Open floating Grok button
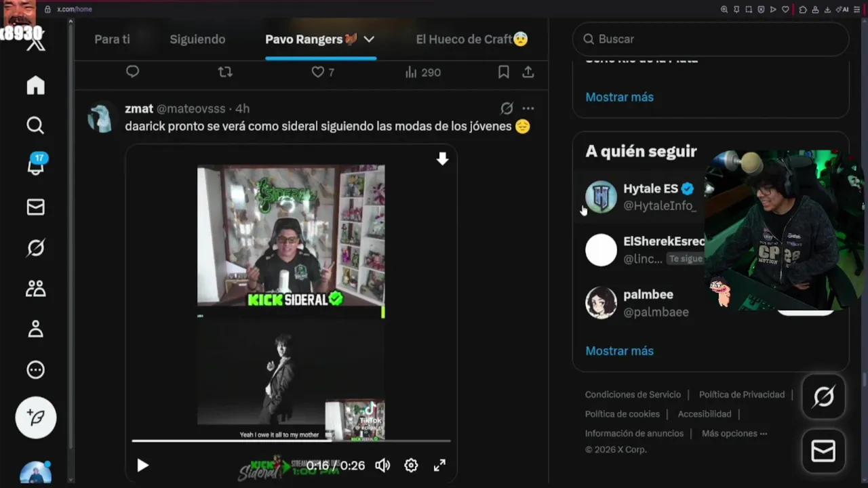The image size is (868, 488). tap(823, 396)
